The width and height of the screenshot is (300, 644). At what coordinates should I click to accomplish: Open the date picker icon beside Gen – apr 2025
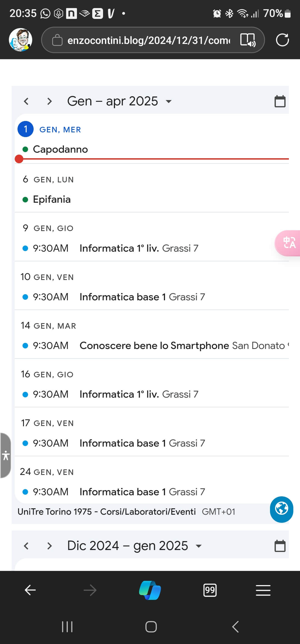tap(280, 101)
